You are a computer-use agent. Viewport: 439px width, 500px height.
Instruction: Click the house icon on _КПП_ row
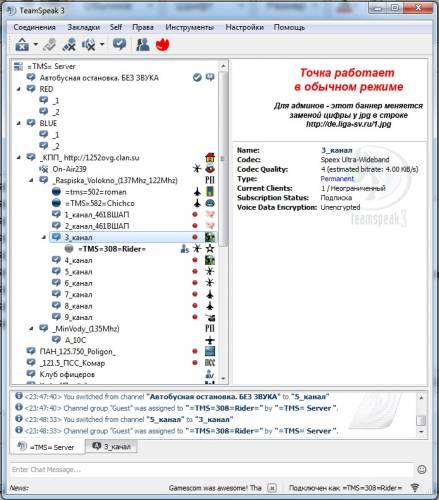coord(210,157)
